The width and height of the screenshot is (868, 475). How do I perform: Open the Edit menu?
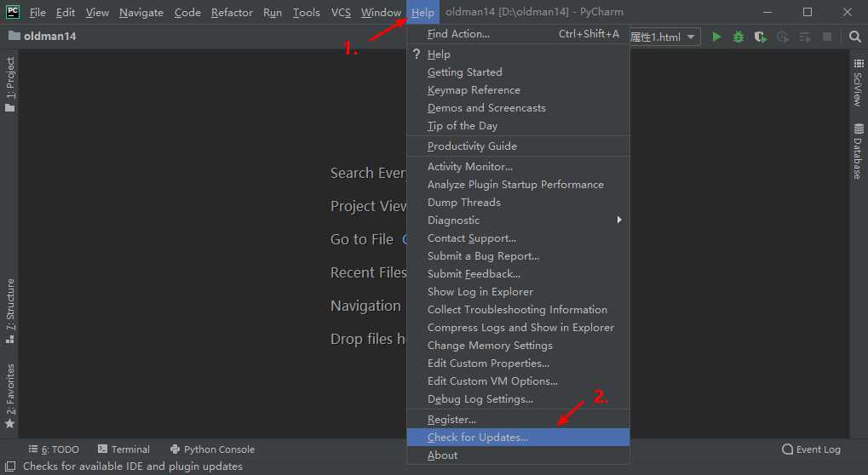pyautogui.click(x=66, y=12)
